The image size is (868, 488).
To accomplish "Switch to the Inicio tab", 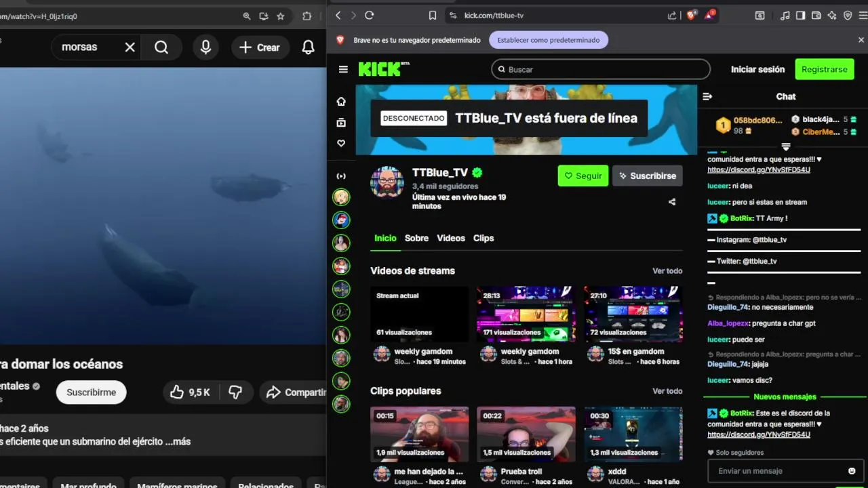I will [x=385, y=238].
